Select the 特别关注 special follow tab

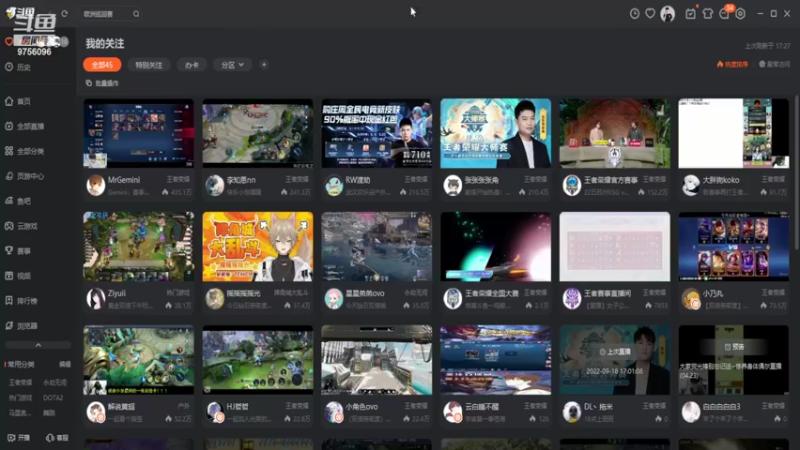click(x=148, y=65)
